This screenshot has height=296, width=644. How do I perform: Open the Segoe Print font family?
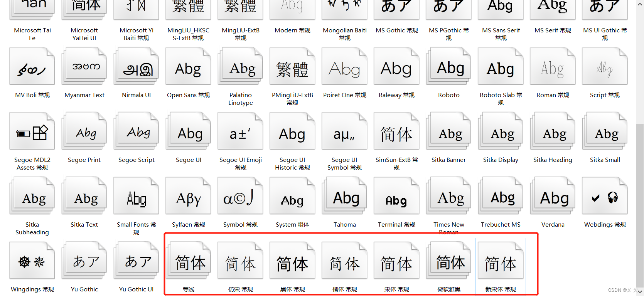coord(84,131)
